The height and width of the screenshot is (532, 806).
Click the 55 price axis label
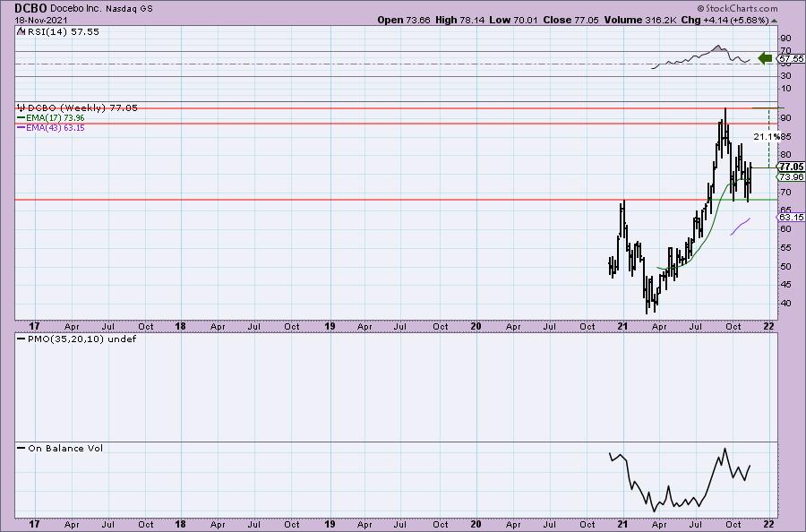pyautogui.click(x=786, y=248)
